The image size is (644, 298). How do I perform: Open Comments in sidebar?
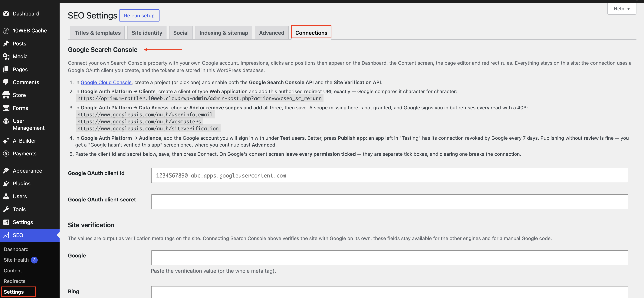tap(26, 82)
